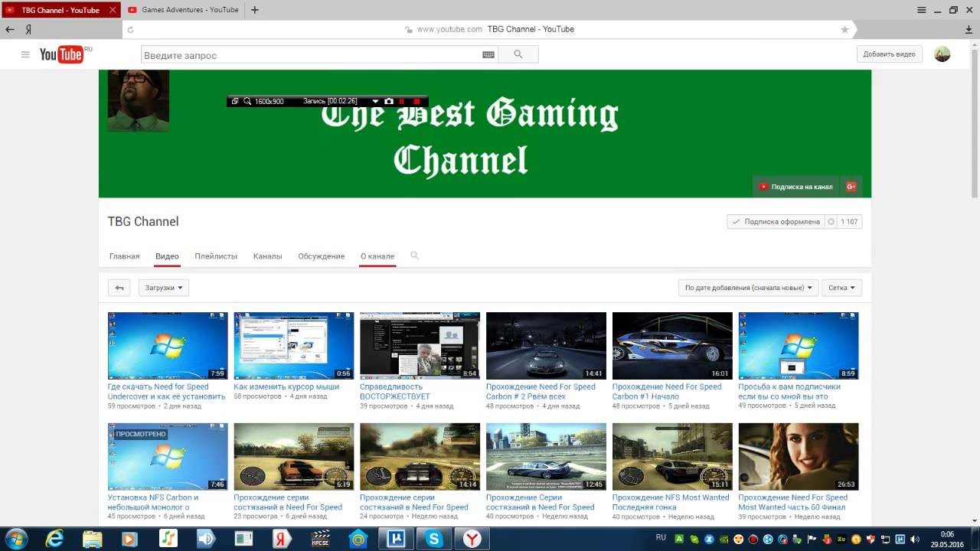This screenshot has width=980, height=551.
Task: Click the Google+ icon on the banner
Action: point(850,187)
